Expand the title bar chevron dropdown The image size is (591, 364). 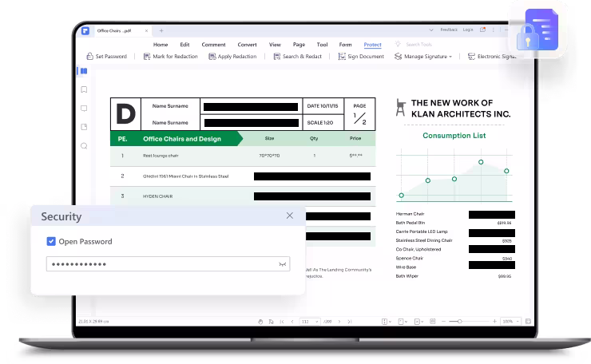[431, 30]
